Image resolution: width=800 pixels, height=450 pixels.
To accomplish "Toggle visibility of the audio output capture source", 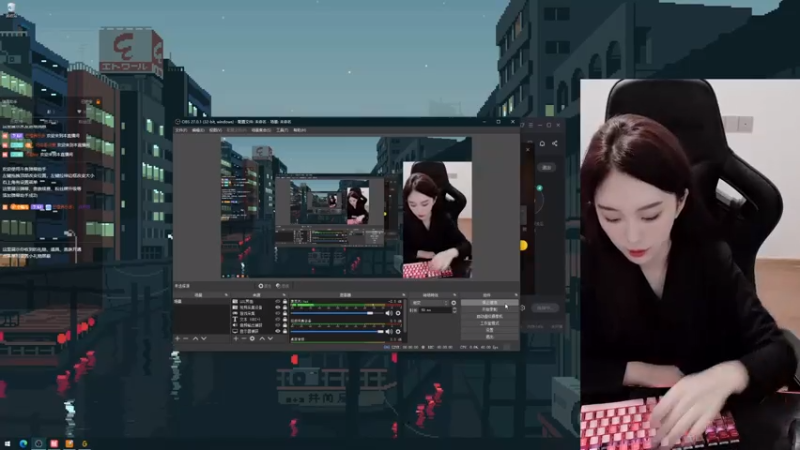I will click(278, 325).
